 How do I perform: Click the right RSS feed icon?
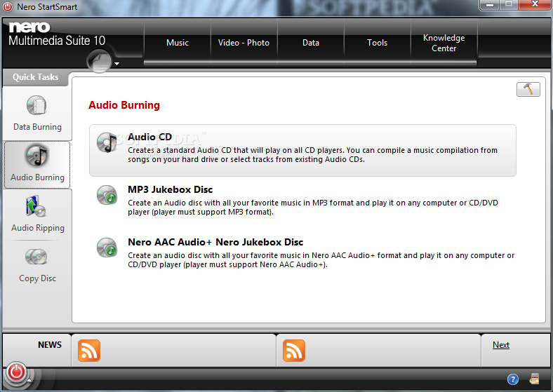pyautogui.click(x=294, y=351)
